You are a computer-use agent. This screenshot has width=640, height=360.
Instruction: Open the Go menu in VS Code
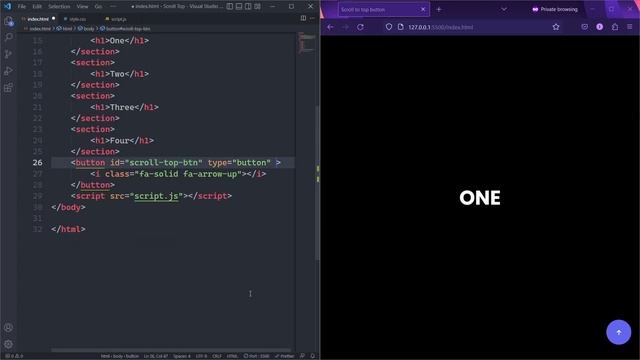coord(98,7)
